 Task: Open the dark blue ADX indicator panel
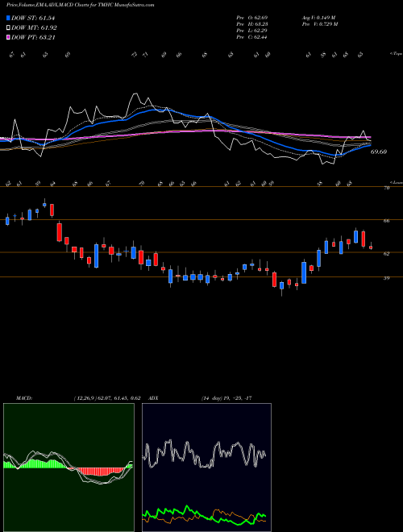click(206, 468)
